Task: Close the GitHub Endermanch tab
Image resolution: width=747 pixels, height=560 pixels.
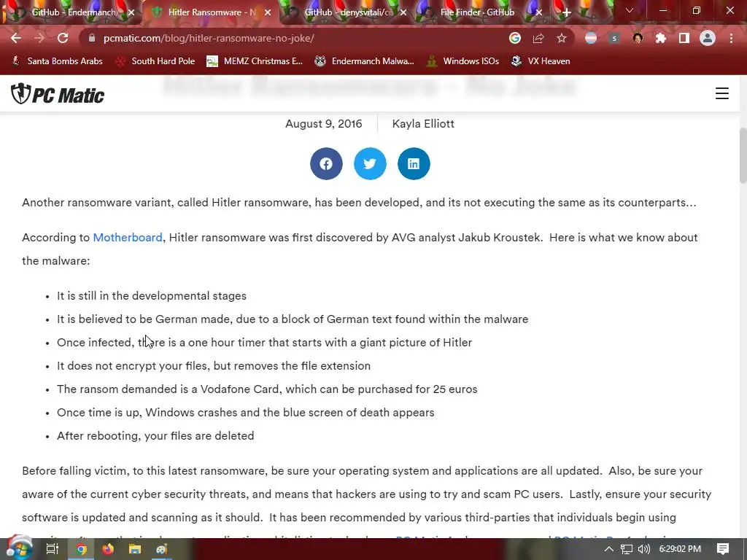Action: click(131, 12)
